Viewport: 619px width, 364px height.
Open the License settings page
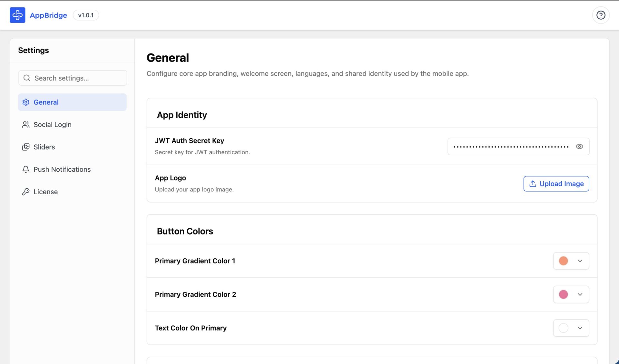[72, 192]
